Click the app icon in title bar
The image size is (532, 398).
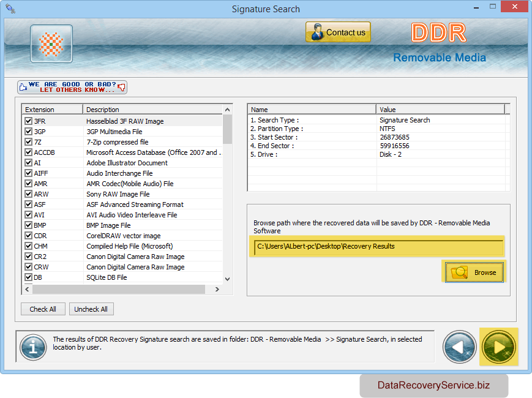(x=10, y=9)
